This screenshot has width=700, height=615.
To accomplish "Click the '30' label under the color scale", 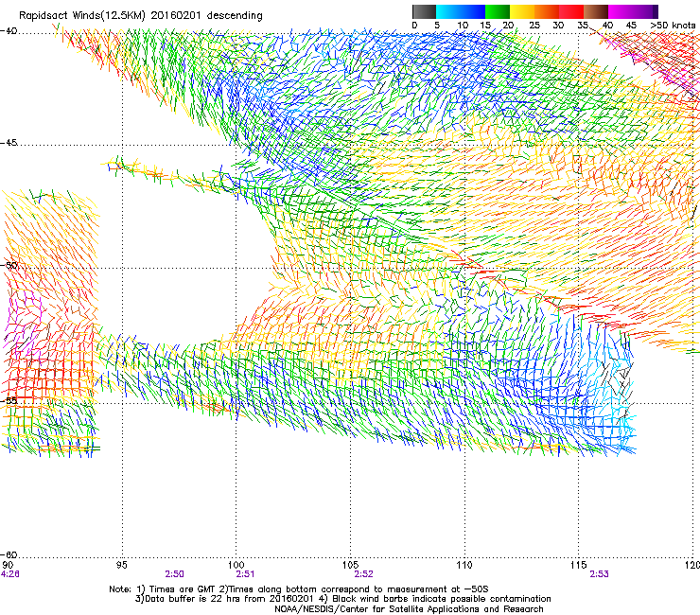I will [x=558, y=26].
